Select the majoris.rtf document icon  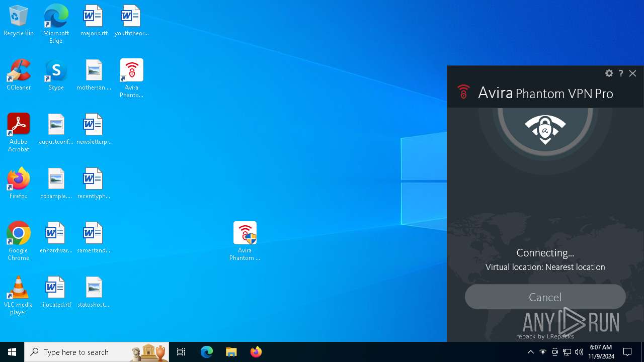(x=94, y=21)
